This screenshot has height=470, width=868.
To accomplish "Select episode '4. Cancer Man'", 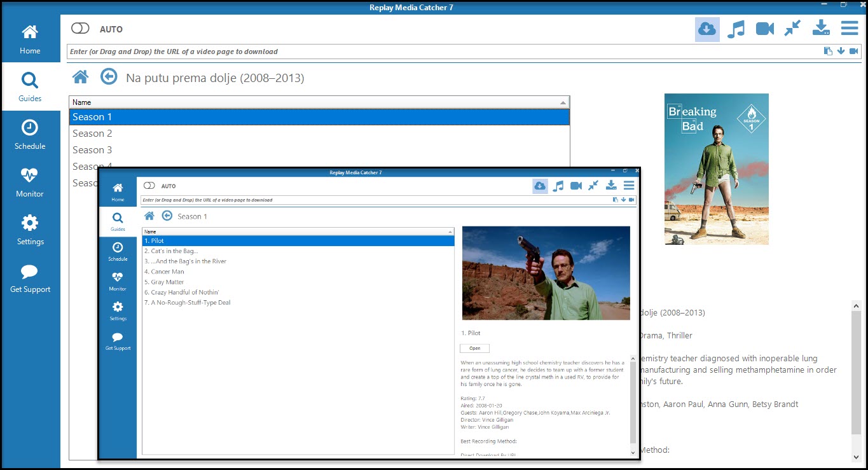I will [298, 272].
